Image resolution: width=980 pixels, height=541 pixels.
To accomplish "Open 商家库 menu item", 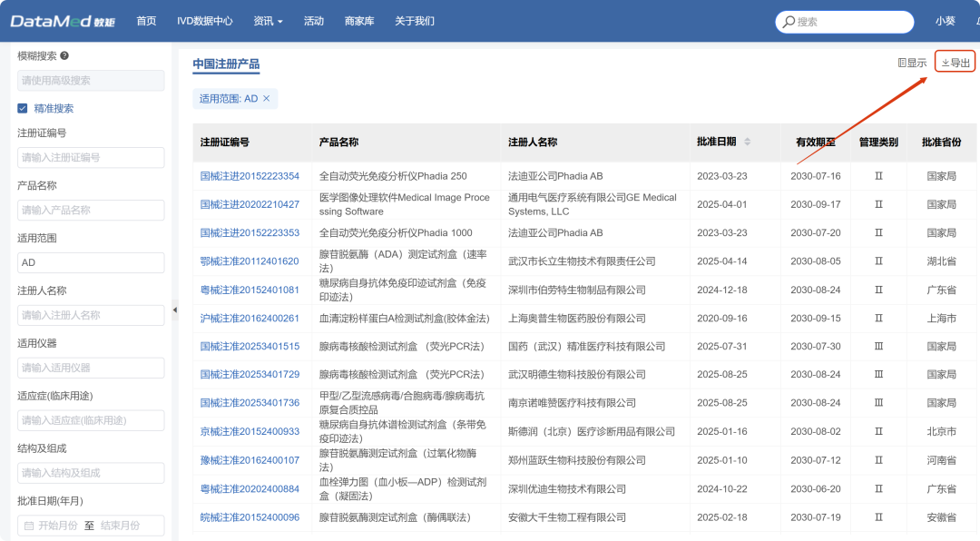I will (x=359, y=21).
